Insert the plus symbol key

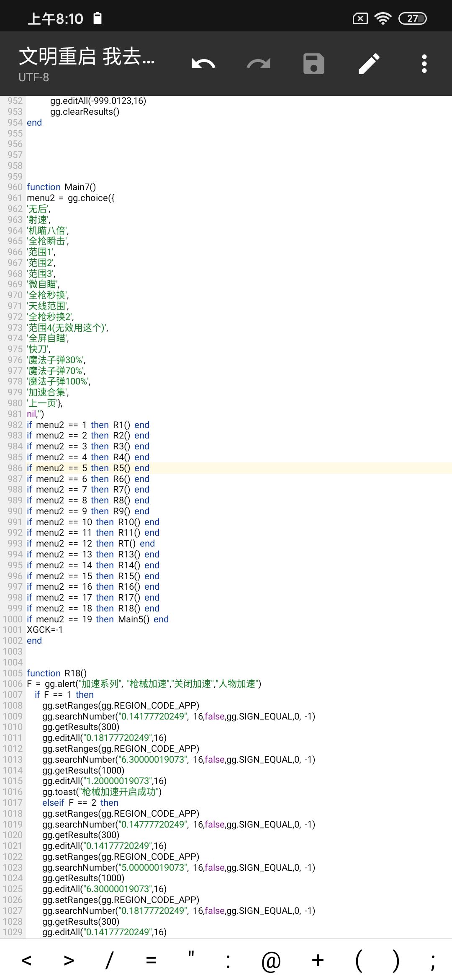[318, 960]
